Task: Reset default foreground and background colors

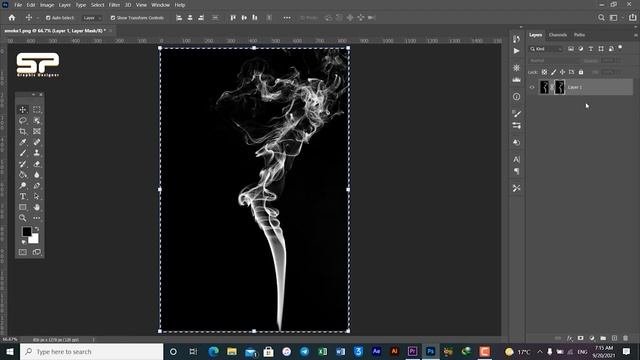Action: click(24, 242)
